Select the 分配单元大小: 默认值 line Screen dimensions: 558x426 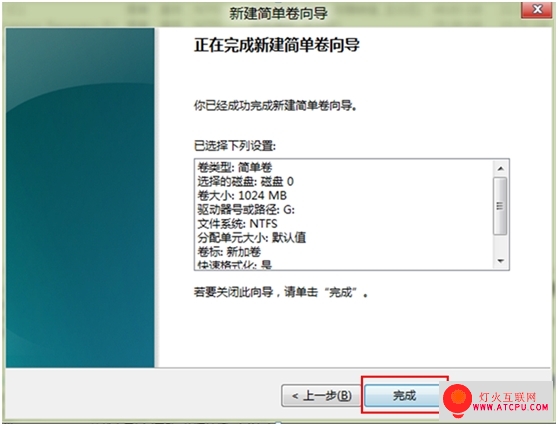(x=252, y=237)
